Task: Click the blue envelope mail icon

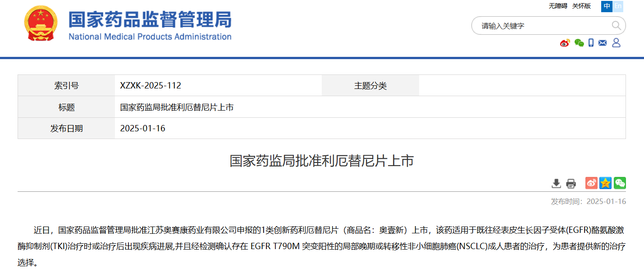Action: coord(603,43)
